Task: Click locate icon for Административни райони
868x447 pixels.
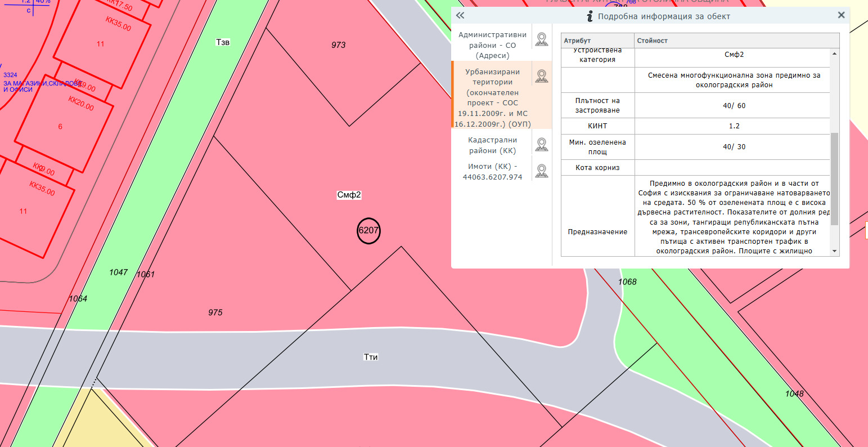Action: (x=541, y=39)
